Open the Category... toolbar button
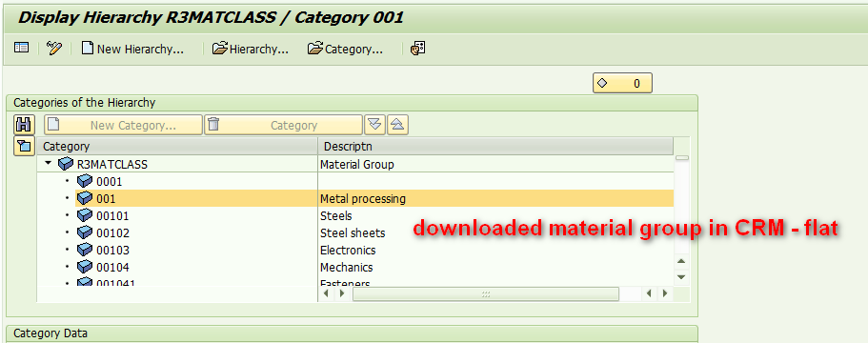 coord(346,49)
